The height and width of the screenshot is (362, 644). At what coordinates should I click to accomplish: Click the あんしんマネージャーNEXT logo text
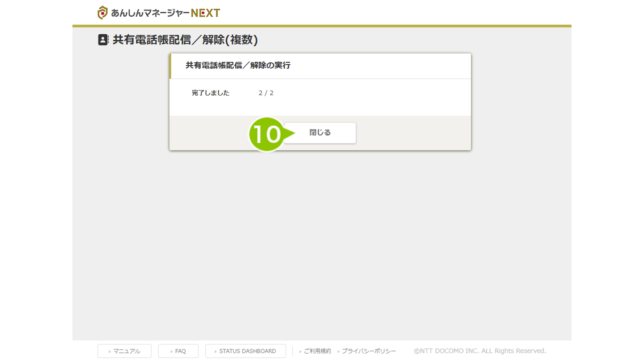(166, 13)
